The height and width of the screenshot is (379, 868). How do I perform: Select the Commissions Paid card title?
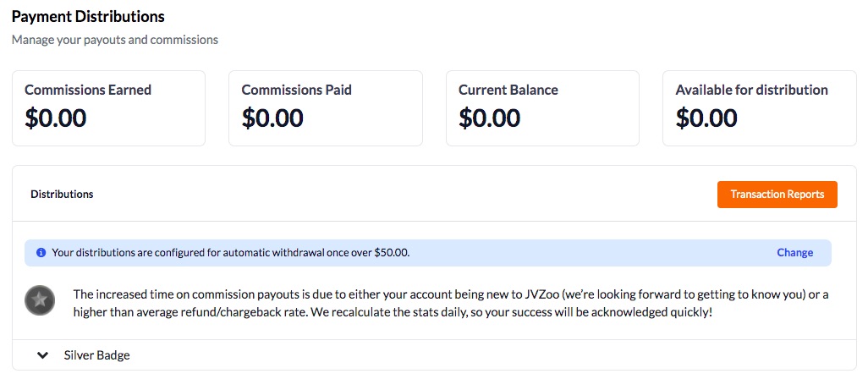tap(296, 90)
